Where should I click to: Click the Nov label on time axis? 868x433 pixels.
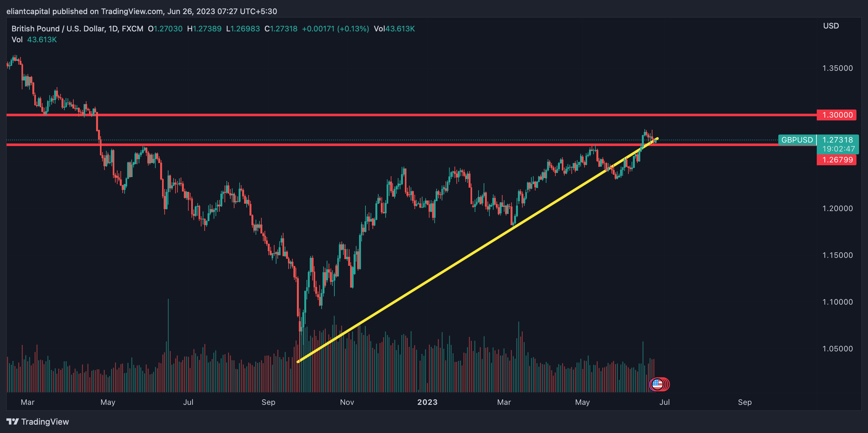click(347, 402)
